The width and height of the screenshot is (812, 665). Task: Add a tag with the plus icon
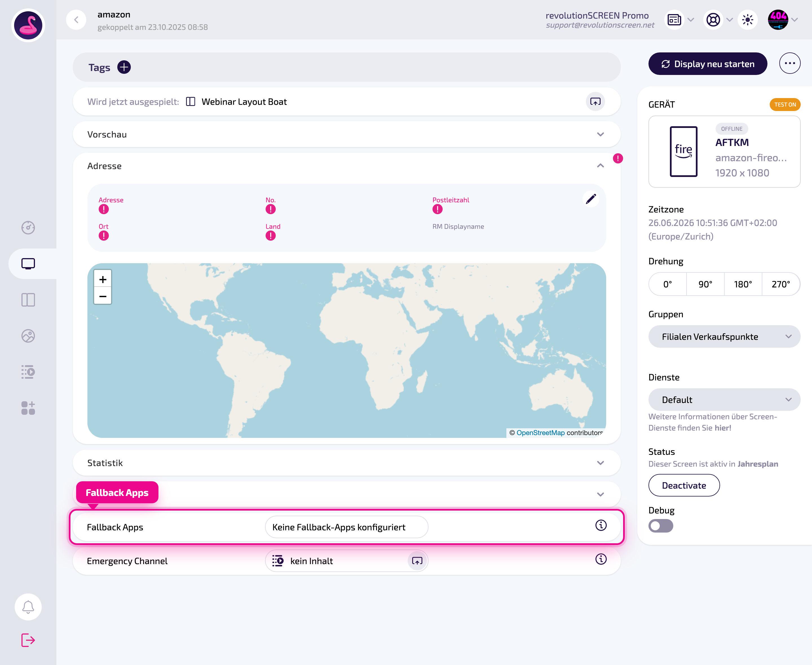point(124,67)
